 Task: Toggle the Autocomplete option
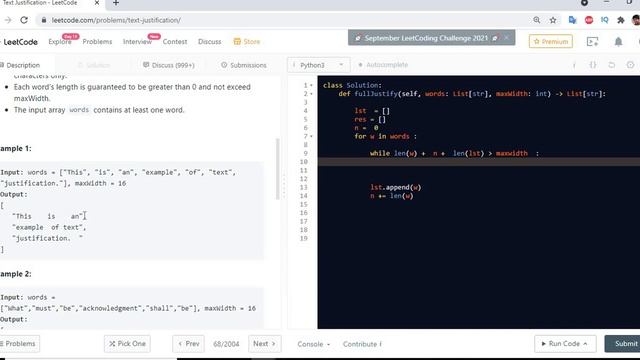pyautogui.click(x=383, y=65)
